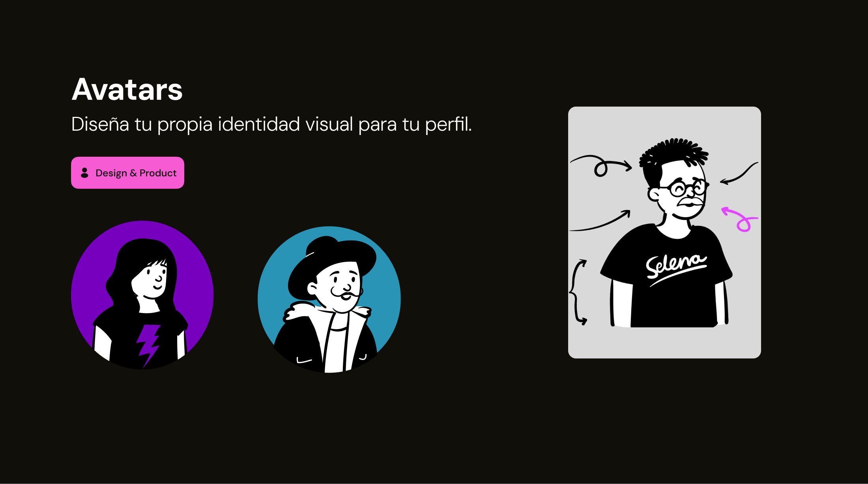Click the curly hair of the card character
The image size is (868, 484).
674,155
